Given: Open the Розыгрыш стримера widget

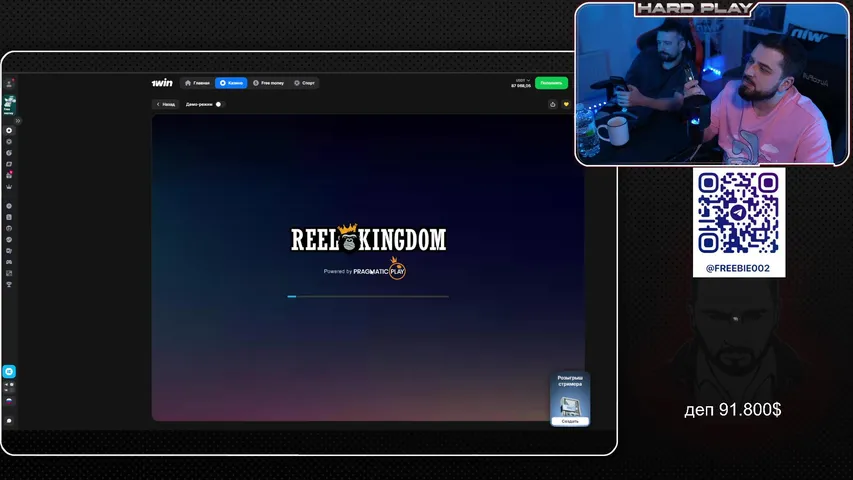Looking at the screenshot, I should (x=570, y=399).
